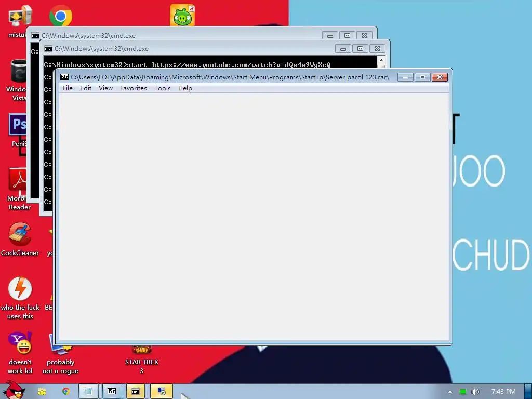Close the back cmd.exe window
Viewport: 532px width, 399px height.
coord(364,36)
